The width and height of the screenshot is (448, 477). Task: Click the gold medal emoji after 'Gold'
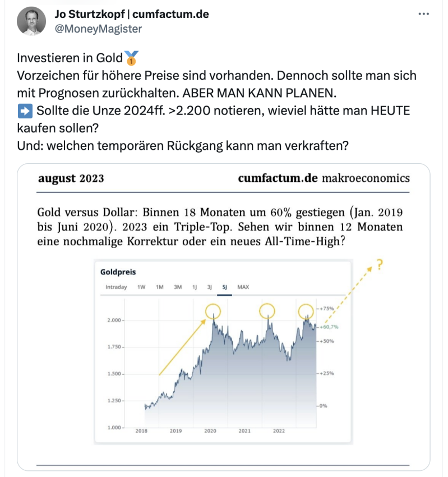[132, 58]
